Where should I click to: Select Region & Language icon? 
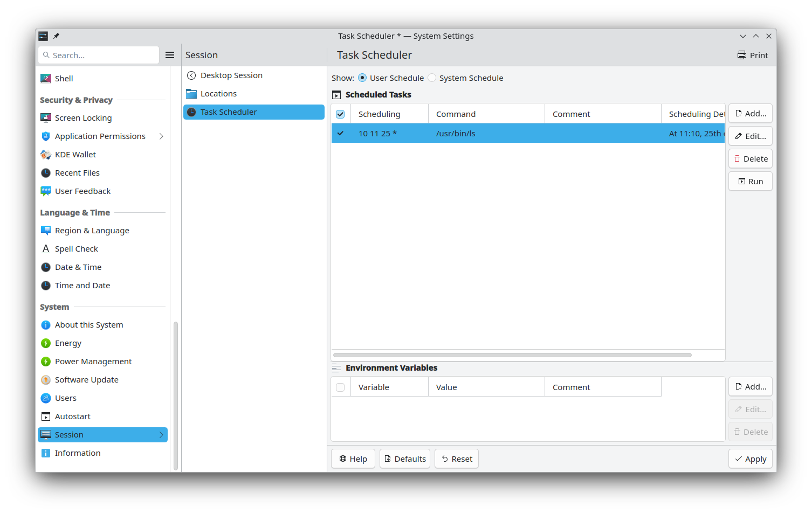(x=46, y=231)
